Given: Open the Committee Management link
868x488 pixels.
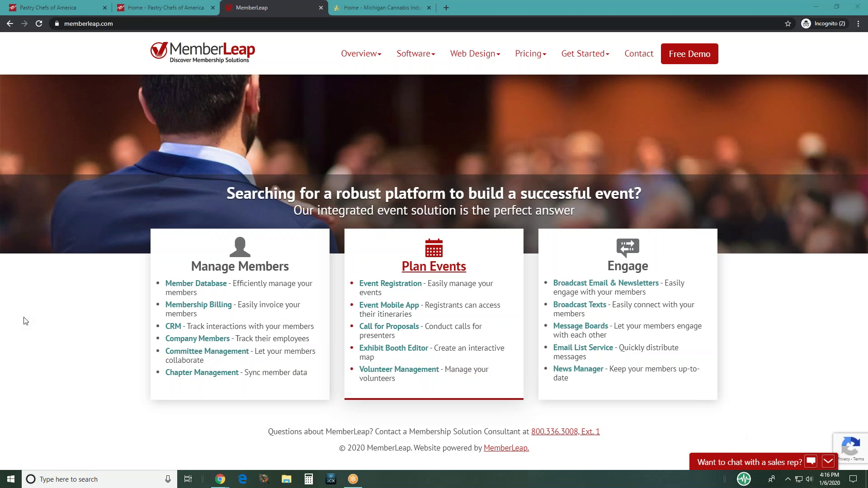Looking at the screenshot, I should click(207, 351).
